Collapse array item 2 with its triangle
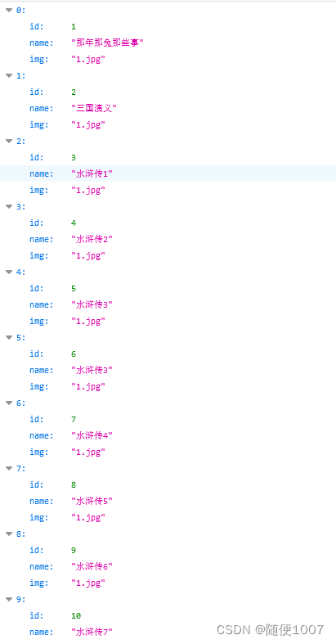336x644 pixels. coord(9,142)
